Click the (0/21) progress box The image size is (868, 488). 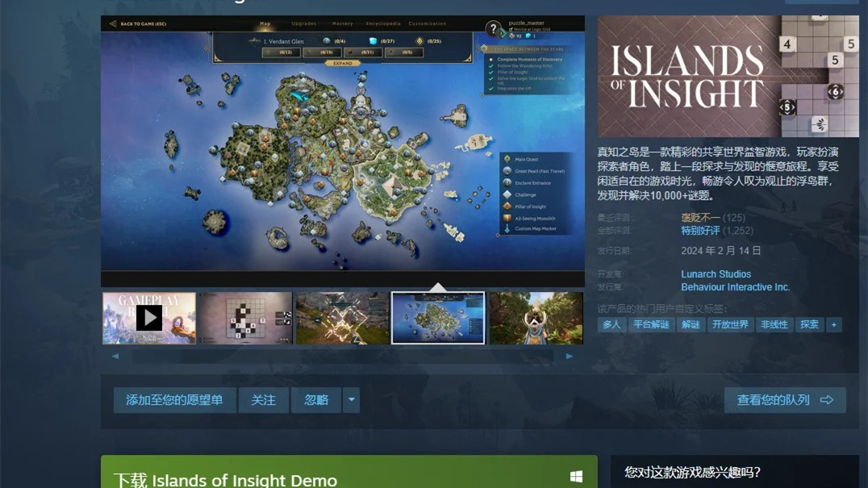click(363, 52)
